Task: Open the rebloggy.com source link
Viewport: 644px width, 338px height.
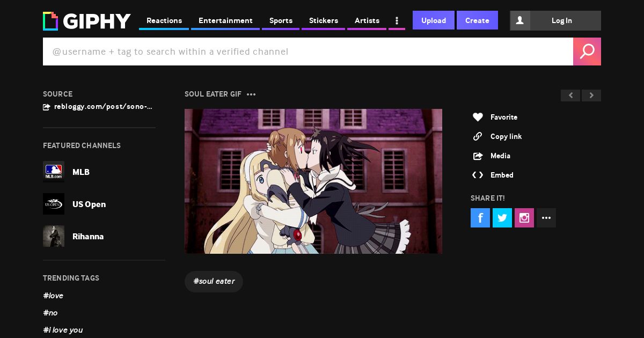Action: pyautogui.click(x=103, y=107)
